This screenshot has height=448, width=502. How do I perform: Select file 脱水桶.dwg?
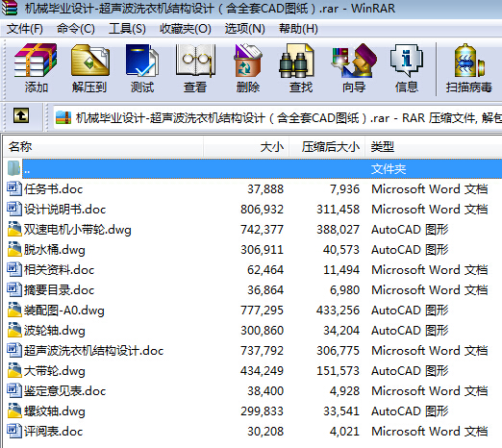(55, 250)
